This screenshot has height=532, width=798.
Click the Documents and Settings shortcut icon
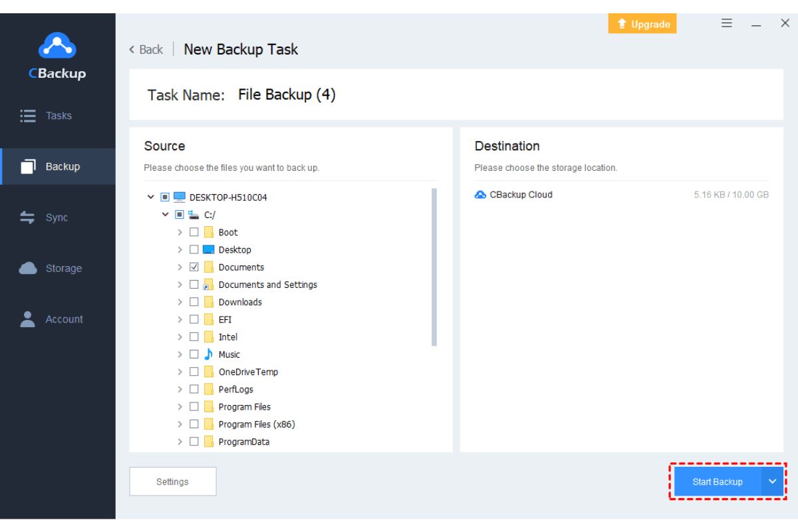pyautogui.click(x=209, y=285)
